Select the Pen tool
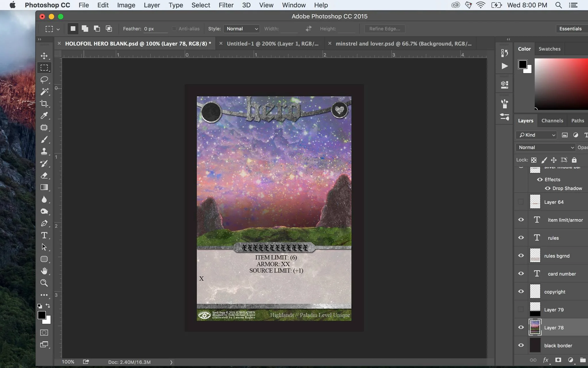This screenshot has width=588, height=368. coord(44,223)
